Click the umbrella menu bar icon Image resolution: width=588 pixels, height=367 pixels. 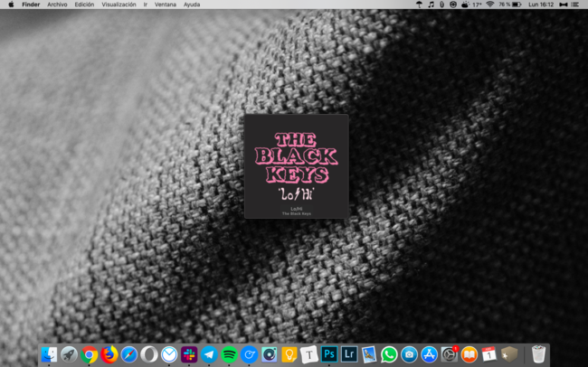(419, 5)
